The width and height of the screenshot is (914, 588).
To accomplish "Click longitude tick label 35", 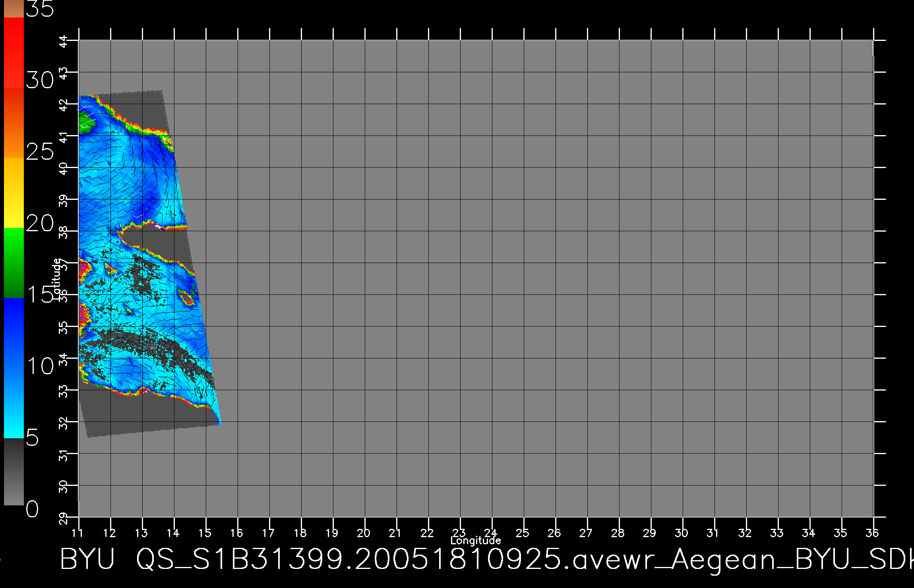I will tap(840, 533).
